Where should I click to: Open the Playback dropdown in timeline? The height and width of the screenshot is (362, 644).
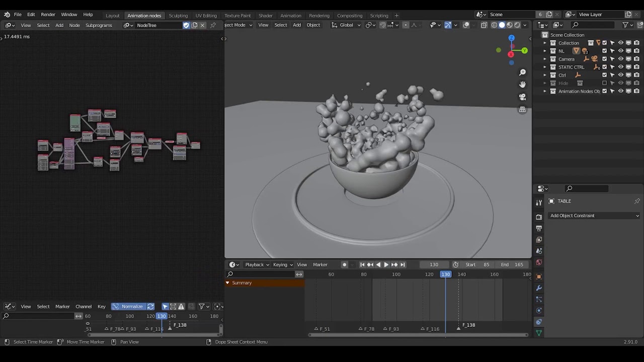(257, 264)
